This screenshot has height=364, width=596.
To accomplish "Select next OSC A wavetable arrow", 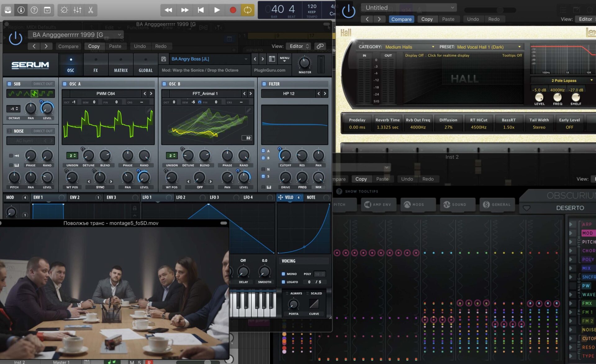I will [x=151, y=93].
